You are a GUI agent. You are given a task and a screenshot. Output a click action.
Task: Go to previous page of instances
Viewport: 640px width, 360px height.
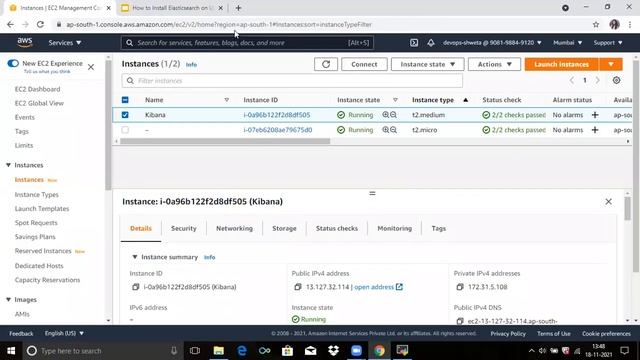click(x=571, y=80)
